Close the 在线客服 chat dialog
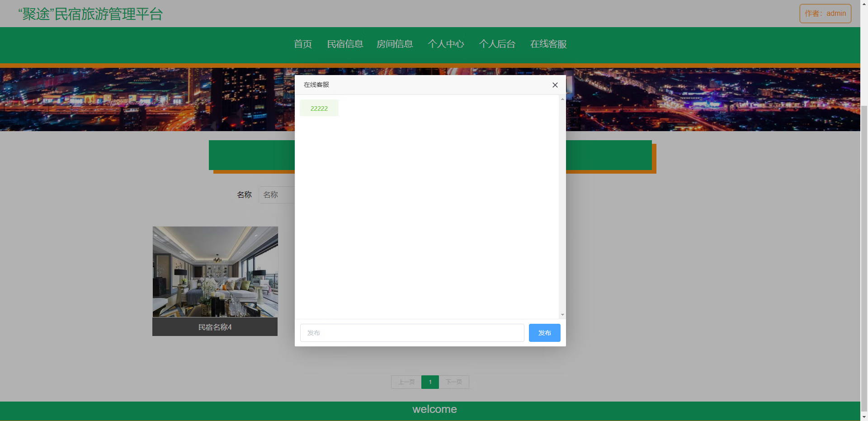868x421 pixels. 555,85
